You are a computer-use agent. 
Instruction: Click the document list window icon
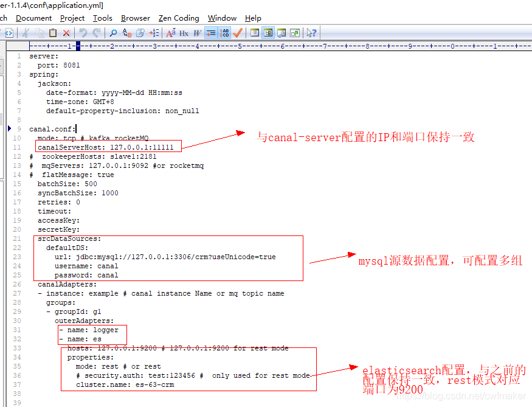point(255,33)
